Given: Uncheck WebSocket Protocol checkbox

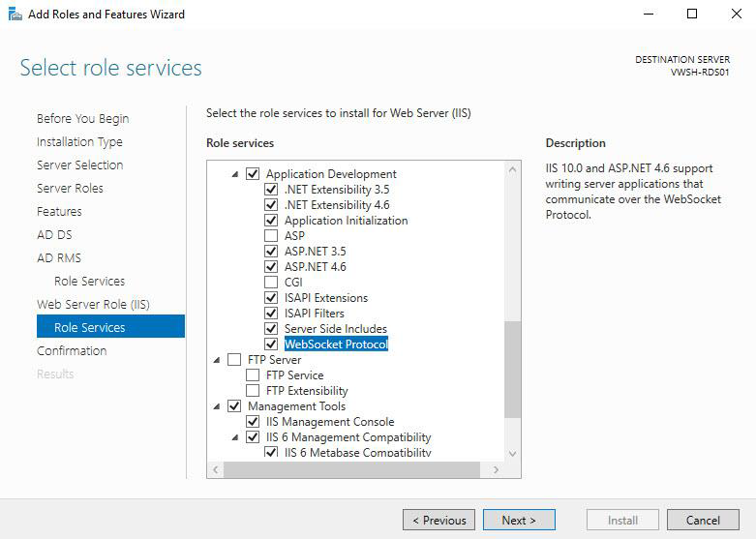Looking at the screenshot, I should tap(271, 344).
